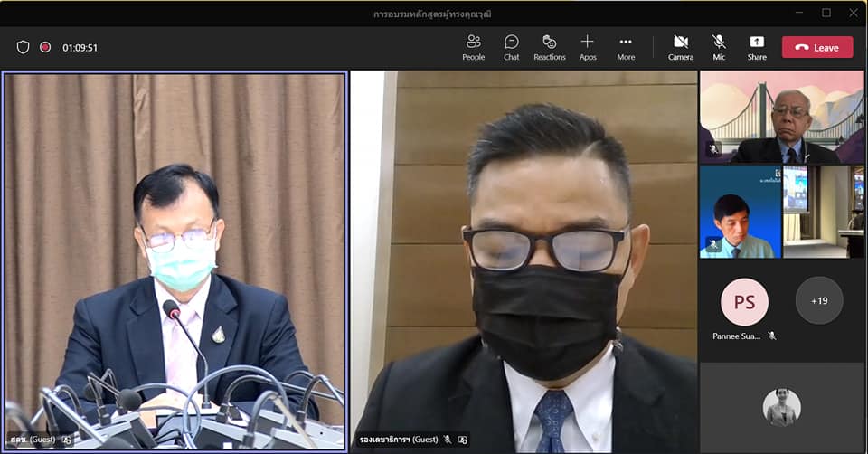Open the People panel
The width and height of the screenshot is (868, 454).
pos(473,47)
